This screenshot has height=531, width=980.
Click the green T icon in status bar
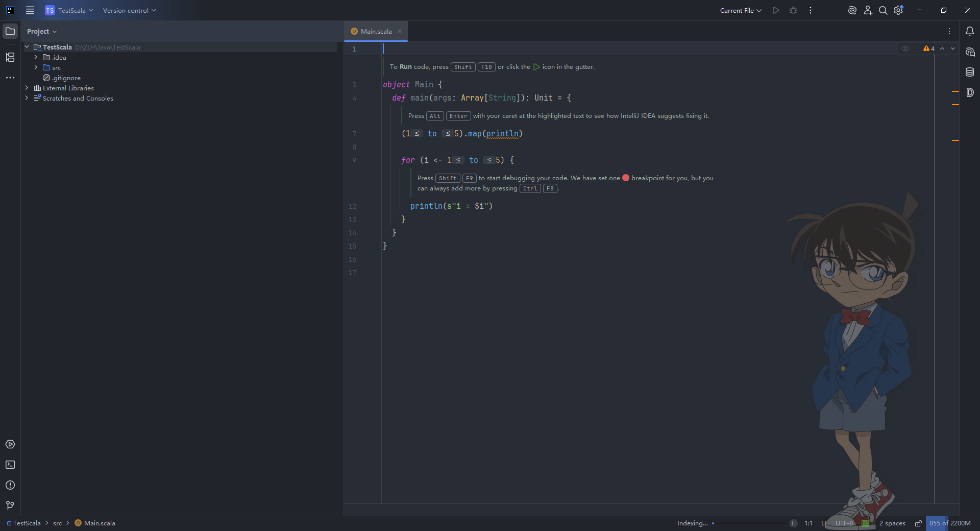(x=865, y=523)
